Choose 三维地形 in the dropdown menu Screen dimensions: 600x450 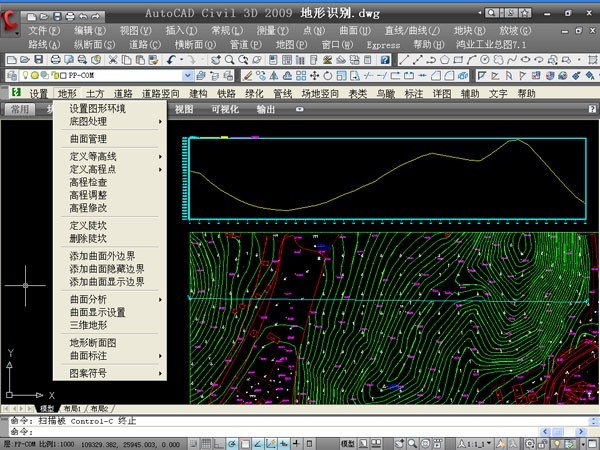(88, 325)
